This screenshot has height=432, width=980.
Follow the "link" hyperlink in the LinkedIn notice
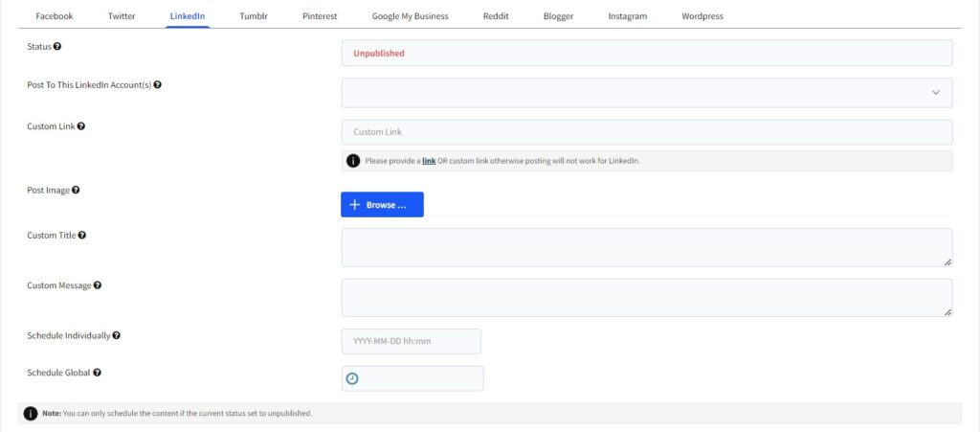pos(429,161)
